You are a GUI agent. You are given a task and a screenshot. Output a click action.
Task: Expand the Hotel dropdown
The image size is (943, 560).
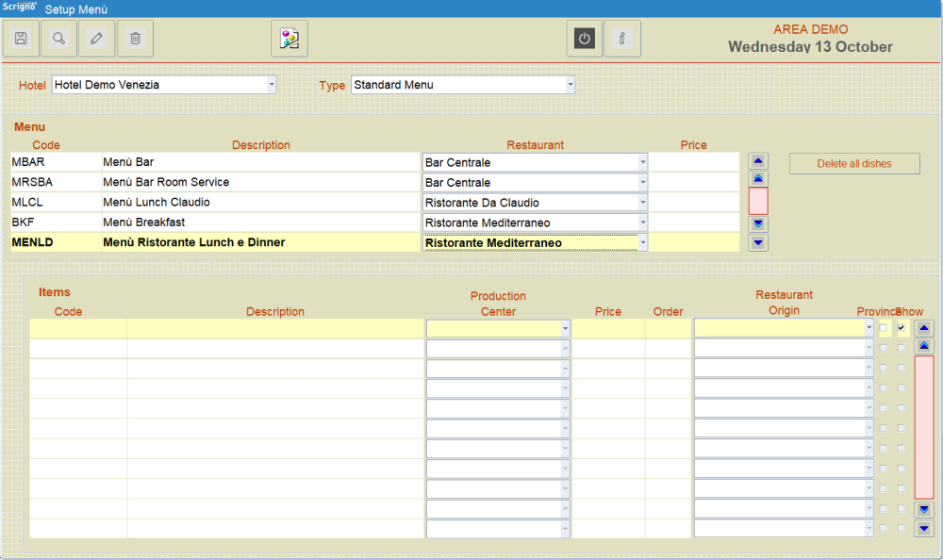tap(272, 85)
